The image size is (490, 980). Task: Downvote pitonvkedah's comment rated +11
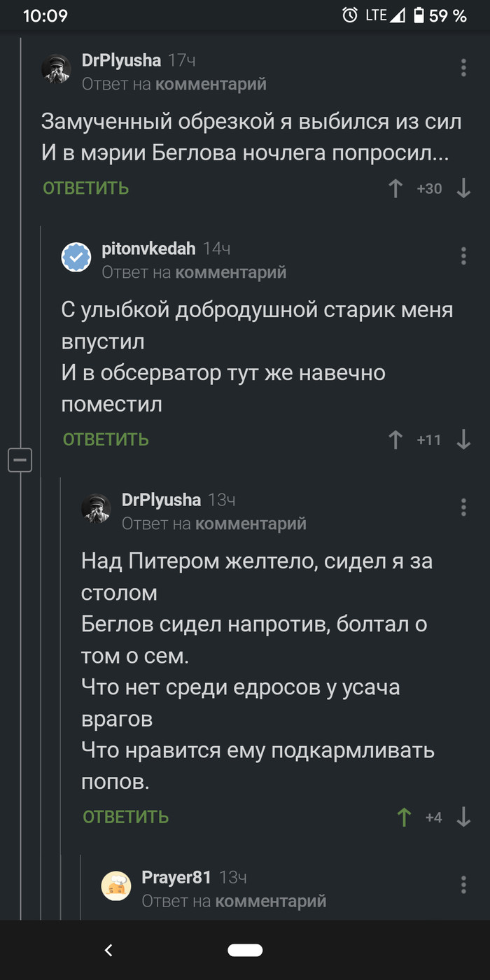click(x=463, y=440)
